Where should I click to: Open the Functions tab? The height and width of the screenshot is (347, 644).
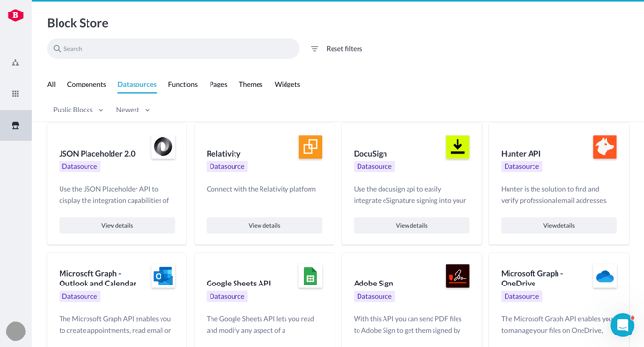tap(183, 85)
